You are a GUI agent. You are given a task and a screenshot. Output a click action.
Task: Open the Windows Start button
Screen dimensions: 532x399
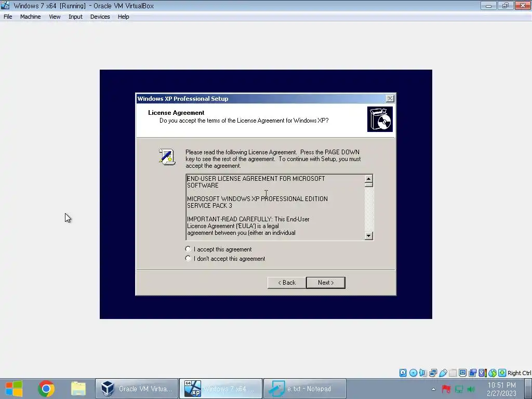14,389
